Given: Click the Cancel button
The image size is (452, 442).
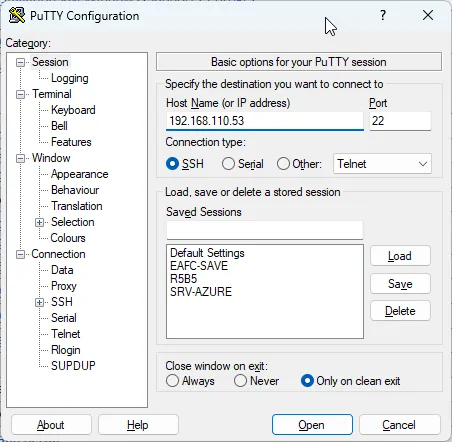Looking at the screenshot, I should [x=399, y=425].
